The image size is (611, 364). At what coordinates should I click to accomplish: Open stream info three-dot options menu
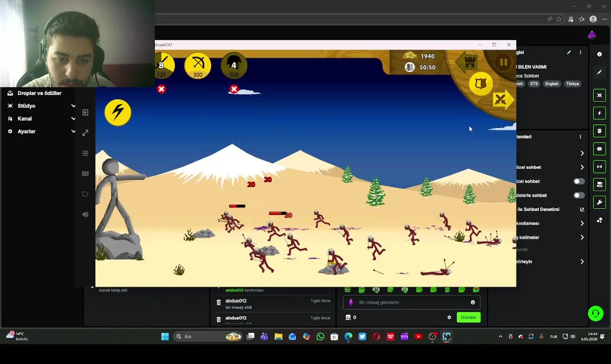point(580,52)
